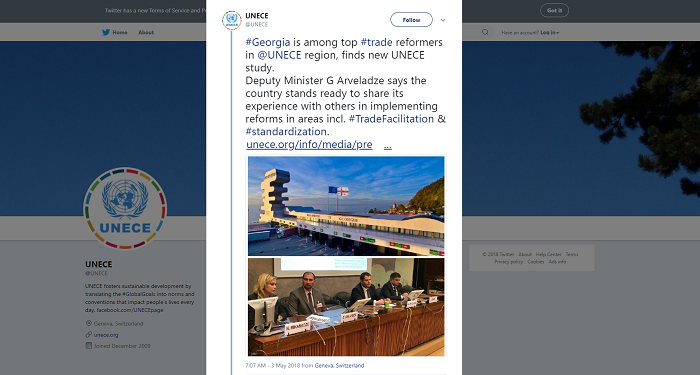Click the link chain icon beside unece.org

tap(88, 334)
